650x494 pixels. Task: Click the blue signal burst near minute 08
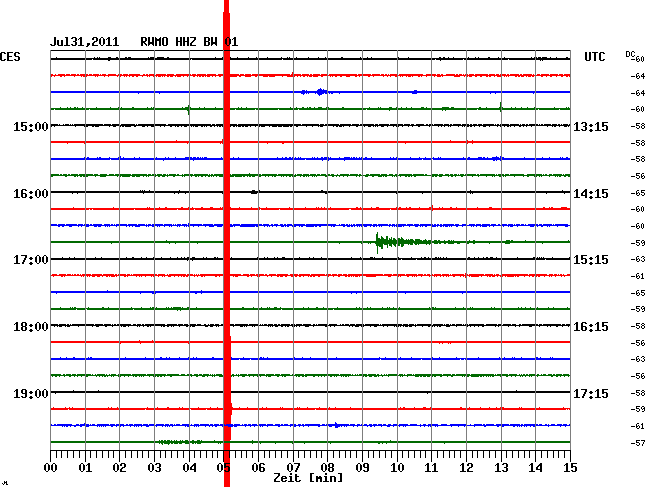click(320, 92)
